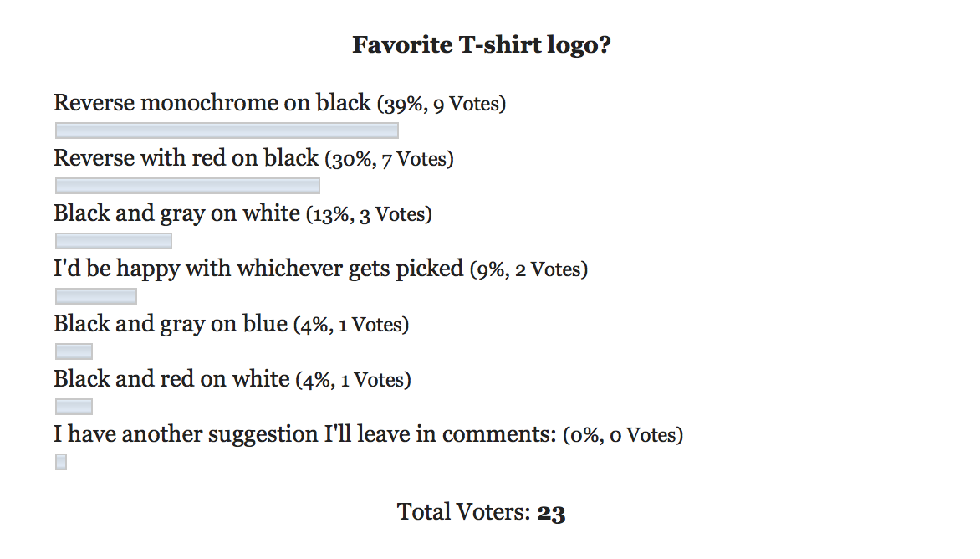The height and width of the screenshot is (559, 980).
Task: Click the 4% result bar under Black and gray on blue
Action: point(74,351)
